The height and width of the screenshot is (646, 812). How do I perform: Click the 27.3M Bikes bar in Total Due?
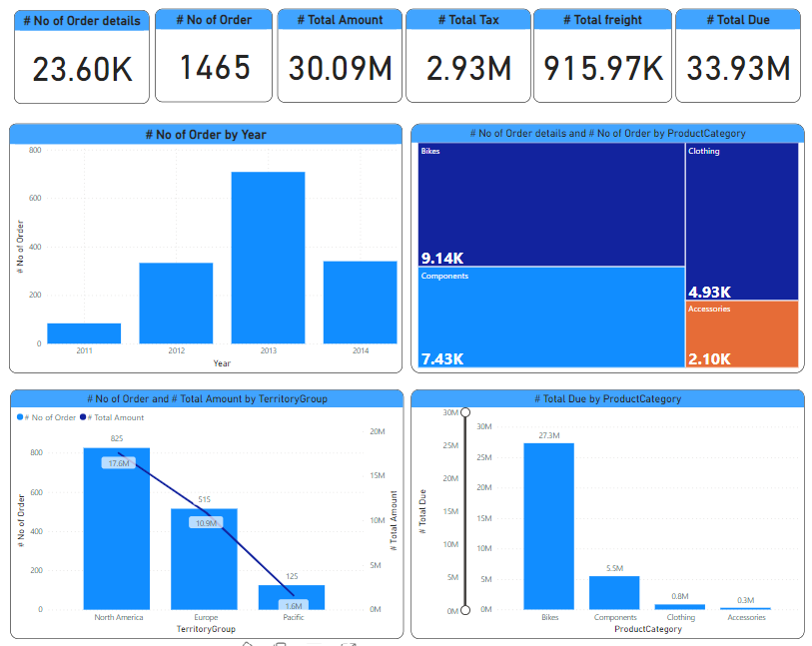point(548,526)
